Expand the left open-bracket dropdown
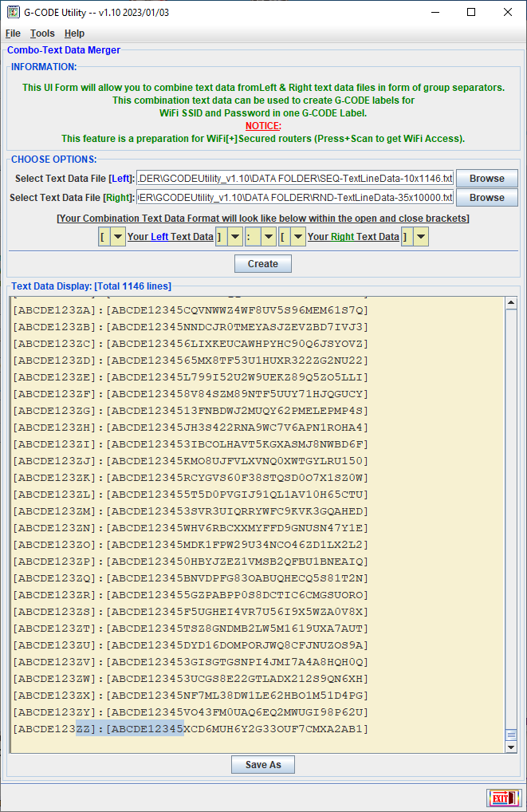The image size is (527, 812). [117, 237]
